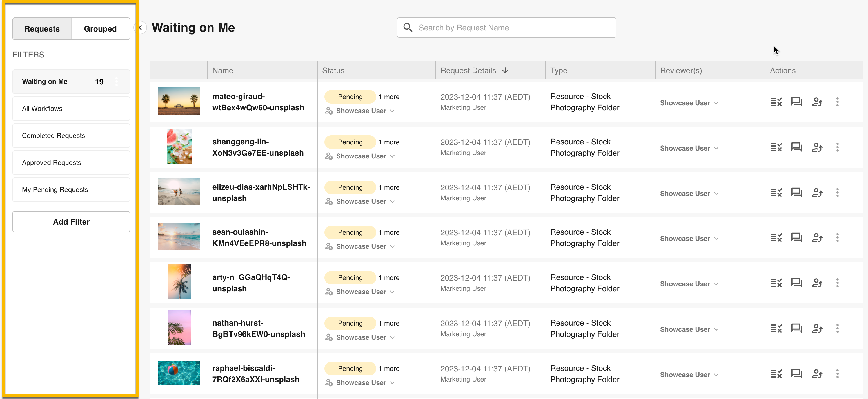Screen dimensions: 868x399
Task: Select the Requests view tab
Action: [42, 29]
